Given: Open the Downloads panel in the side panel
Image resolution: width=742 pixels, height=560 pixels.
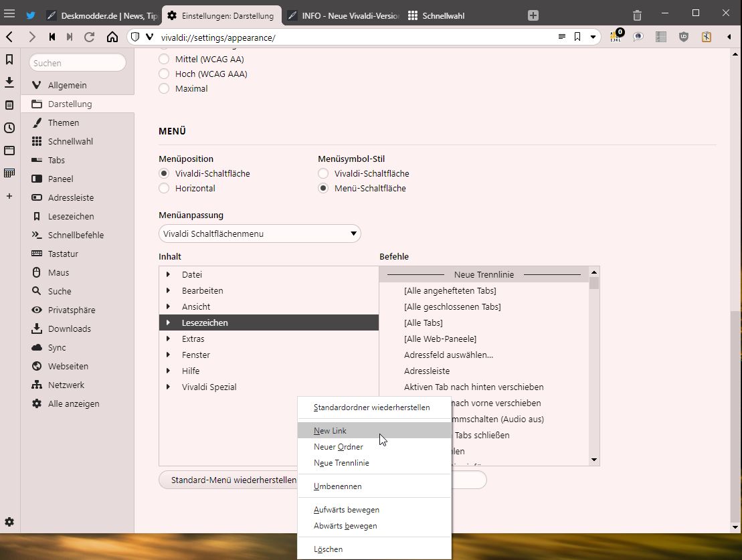Looking at the screenshot, I should coord(9,82).
